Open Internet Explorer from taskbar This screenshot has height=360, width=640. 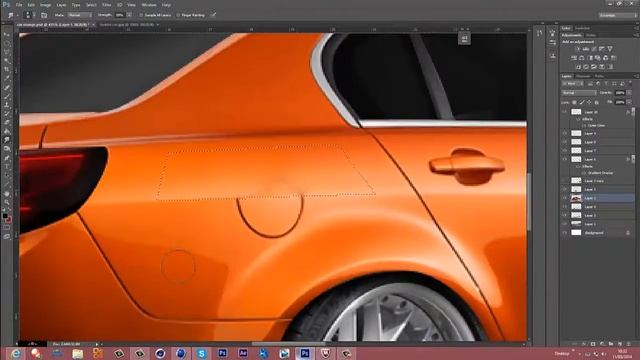16,353
